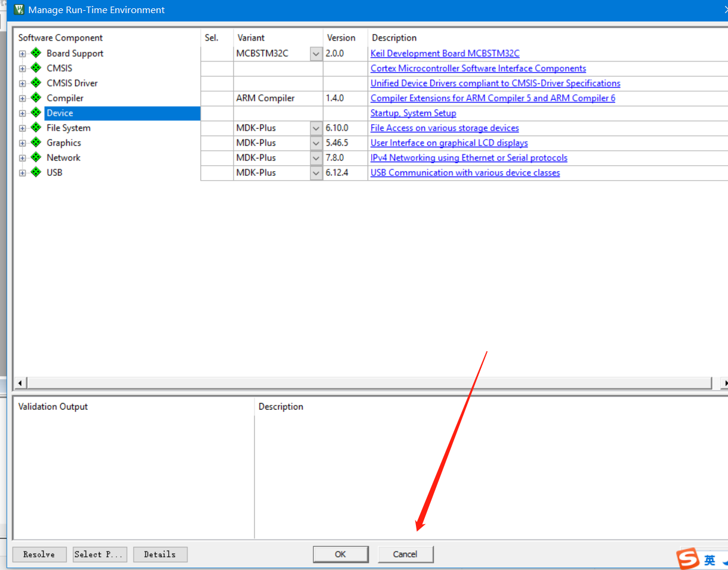The width and height of the screenshot is (728, 570).
Task: Open Unified Device Drivers CMSIS-Driver link
Action: (x=495, y=83)
